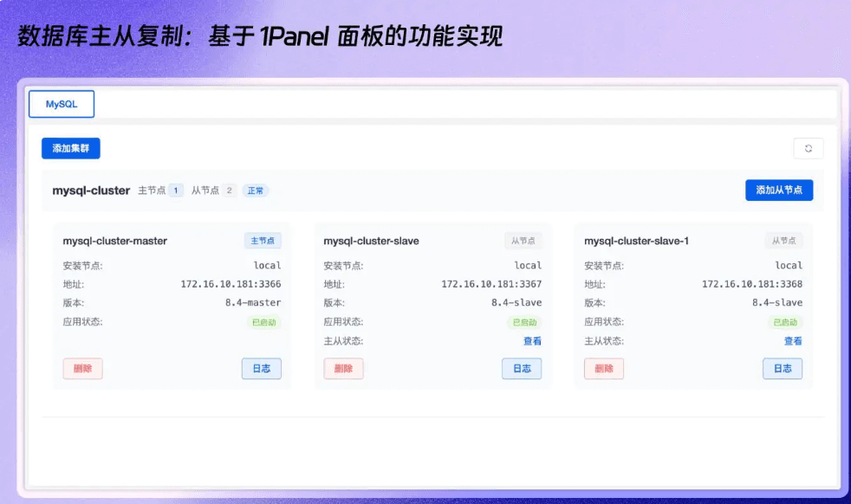Click the 添加集群 button
The height and width of the screenshot is (504, 851).
coord(71,148)
